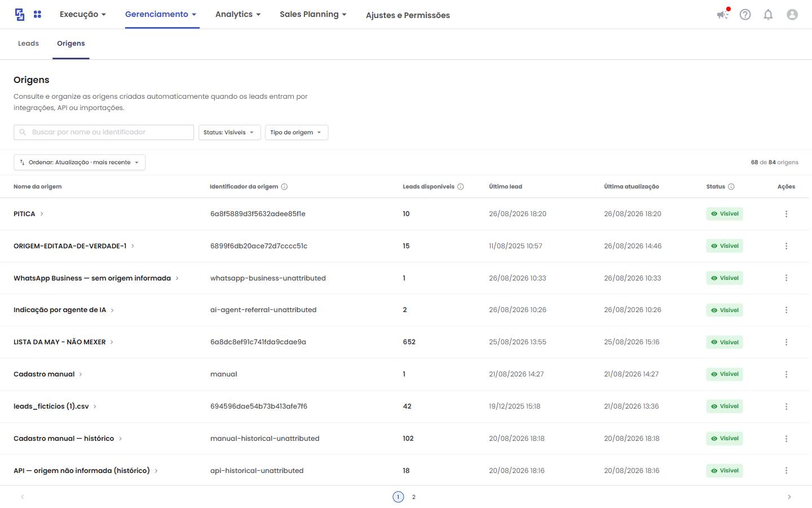Viewport: 812px width, 508px height.
Task: Click the app logo icon
Action: 20,15
